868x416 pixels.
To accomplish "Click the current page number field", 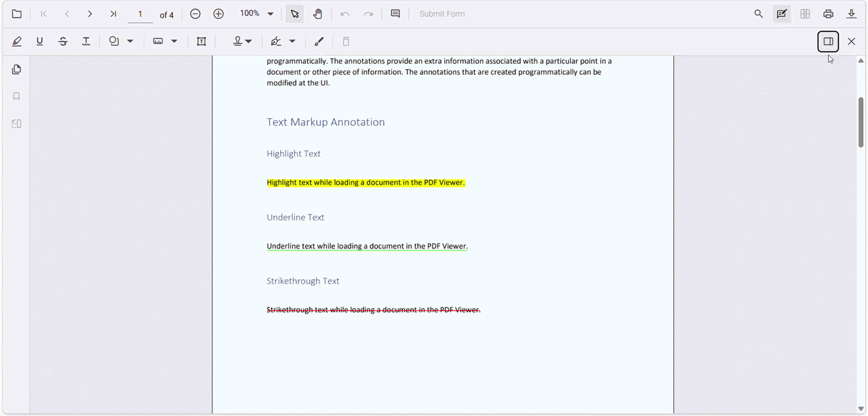I will (140, 14).
